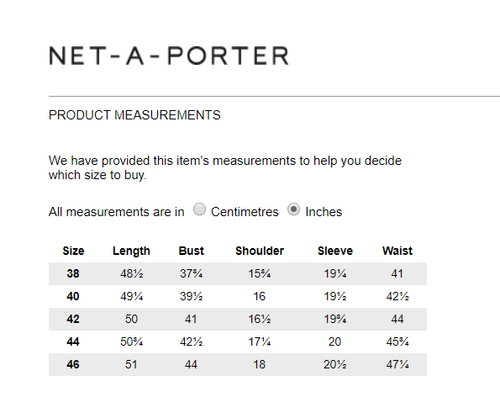This screenshot has height=397, width=500.
Task: Click the NET-A-PORTER logo
Action: tap(169, 55)
